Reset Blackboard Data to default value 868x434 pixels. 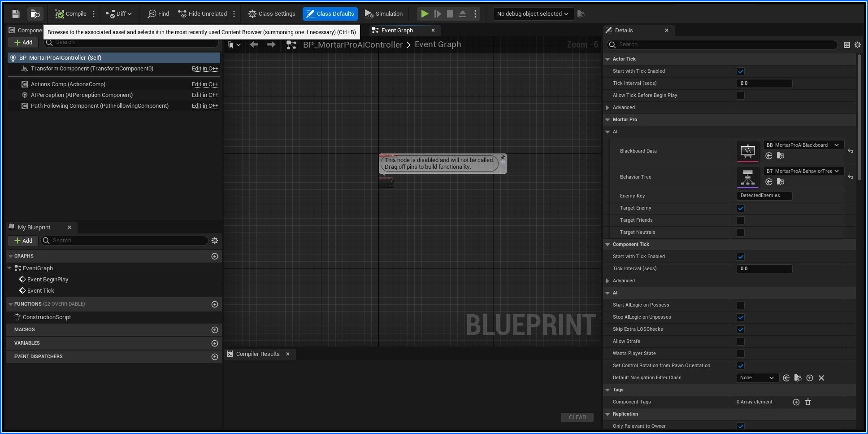[851, 151]
